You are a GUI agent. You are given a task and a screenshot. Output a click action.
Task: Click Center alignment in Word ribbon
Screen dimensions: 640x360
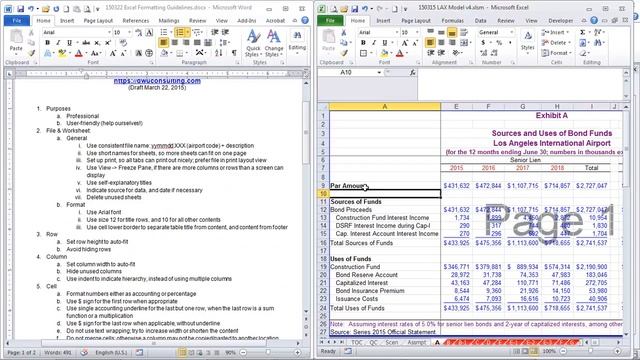coord(175,42)
